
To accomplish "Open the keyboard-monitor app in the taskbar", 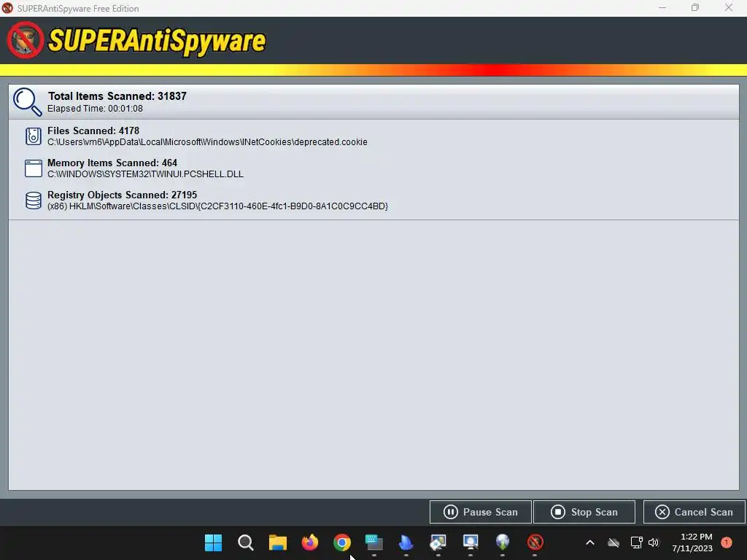I will 374,542.
